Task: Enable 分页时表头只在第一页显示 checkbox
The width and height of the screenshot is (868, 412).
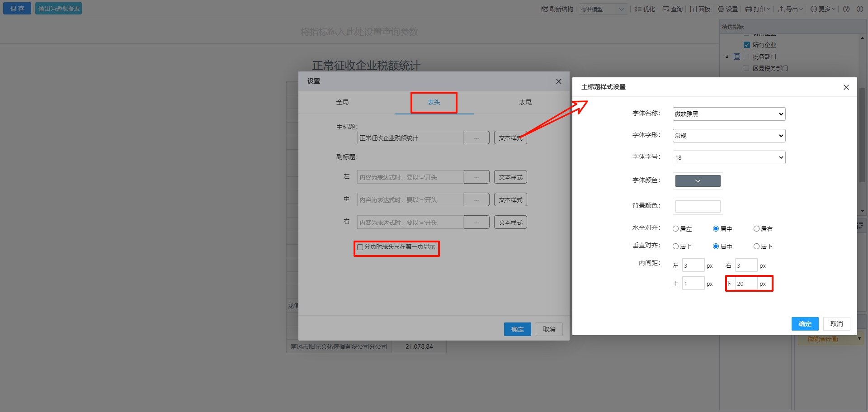Action: coord(360,247)
